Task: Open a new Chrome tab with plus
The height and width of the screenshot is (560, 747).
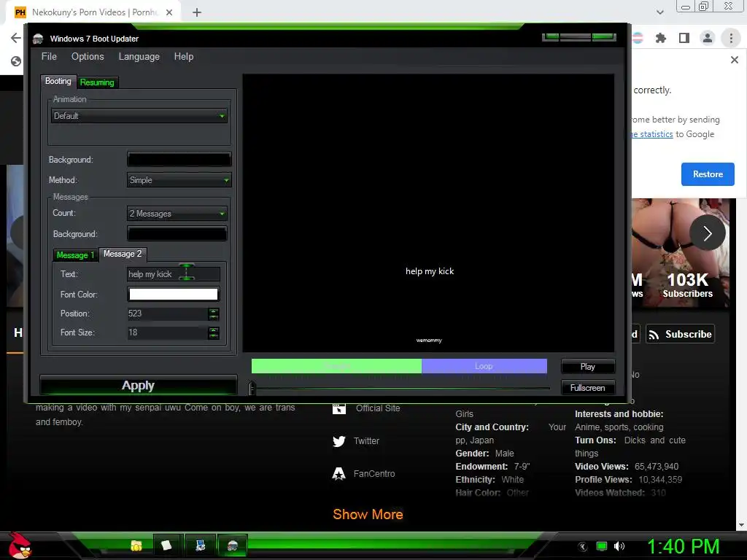Action: pos(197,13)
